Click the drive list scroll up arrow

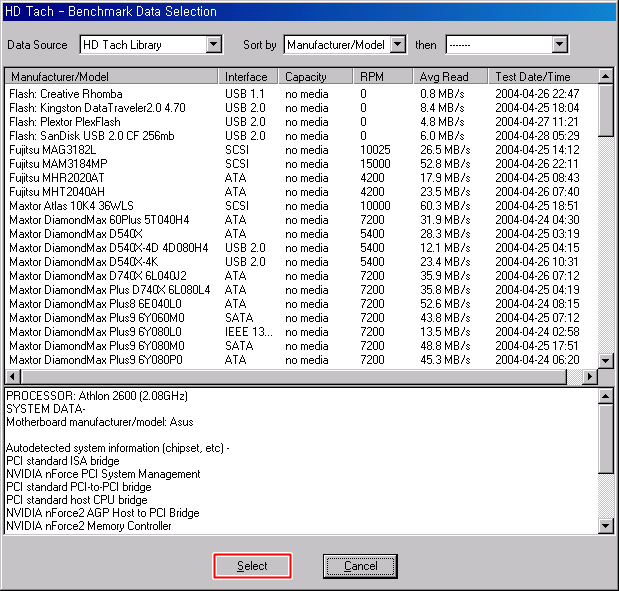tap(606, 76)
